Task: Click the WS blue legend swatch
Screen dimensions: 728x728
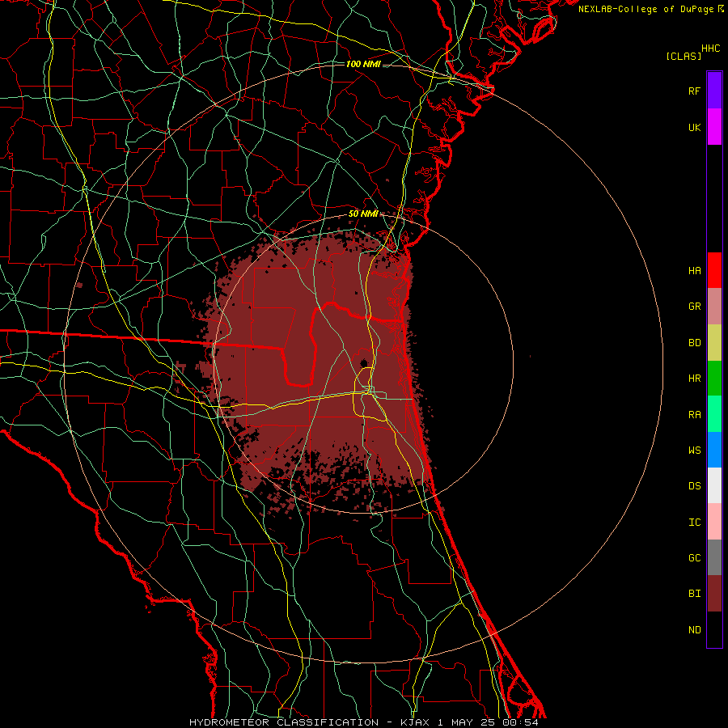Action: point(714,450)
